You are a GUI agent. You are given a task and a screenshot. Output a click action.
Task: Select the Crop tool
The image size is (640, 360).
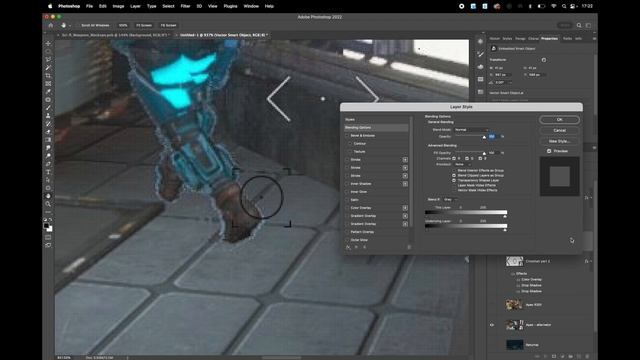tap(48, 76)
